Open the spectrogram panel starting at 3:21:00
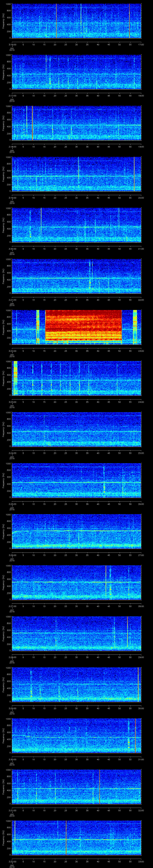Screen dimensions: 153x868 [77, 276]
